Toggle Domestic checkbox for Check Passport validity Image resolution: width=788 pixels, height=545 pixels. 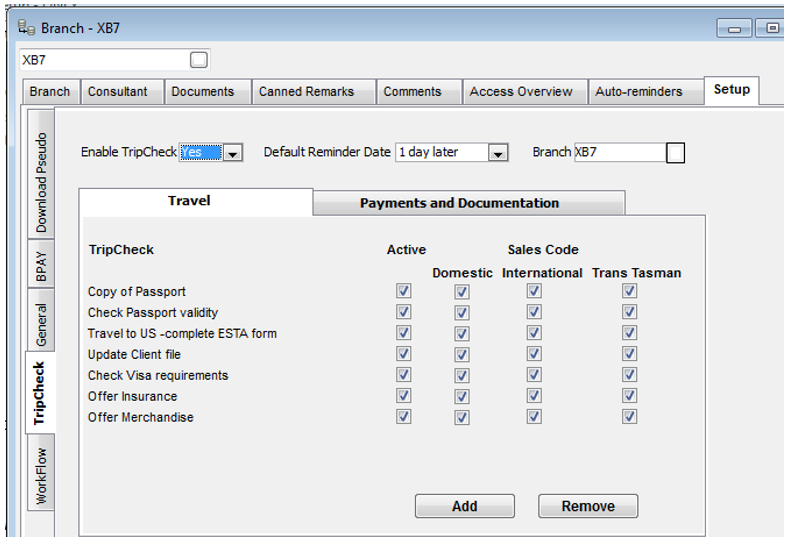tap(462, 313)
